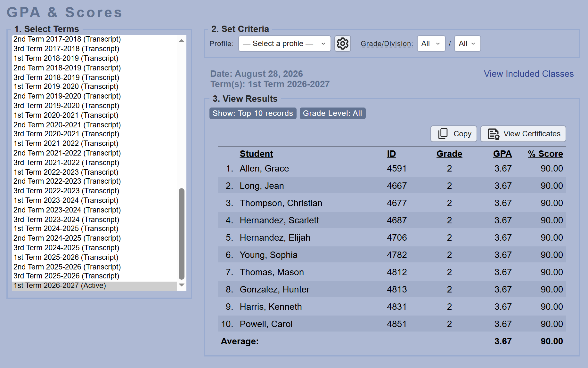Click student Long, Jean
Viewport: 588px width, 368px height.
click(262, 186)
